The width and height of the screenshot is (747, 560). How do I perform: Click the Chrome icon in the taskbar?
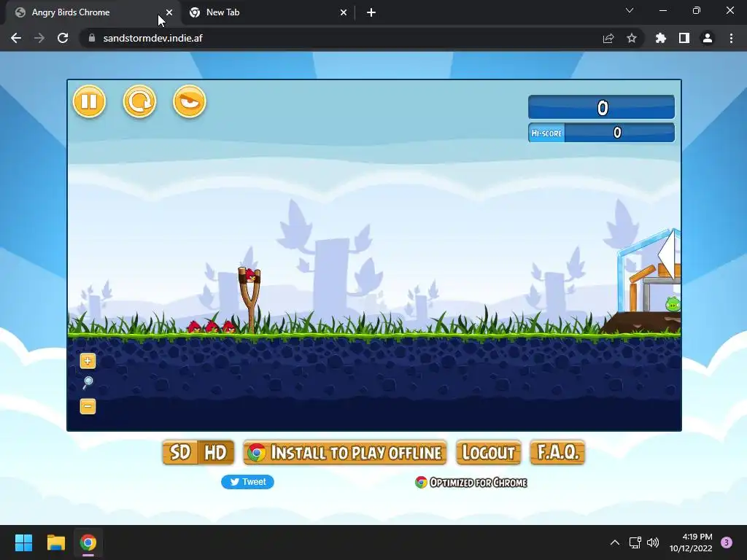pyautogui.click(x=88, y=542)
